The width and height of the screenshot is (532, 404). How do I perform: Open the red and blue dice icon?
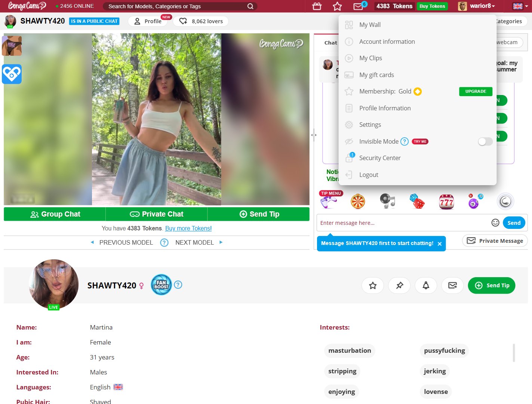pyautogui.click(x=417, y=201)
